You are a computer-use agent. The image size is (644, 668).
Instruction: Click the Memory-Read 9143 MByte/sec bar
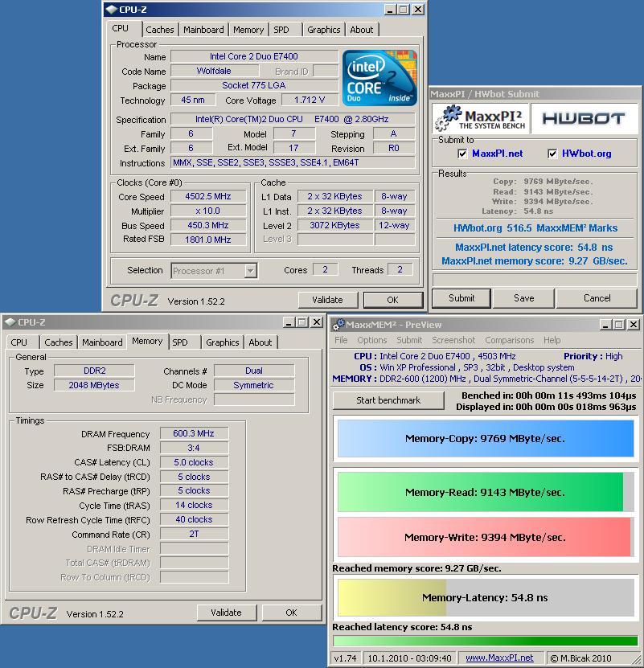tap(486, 492)
